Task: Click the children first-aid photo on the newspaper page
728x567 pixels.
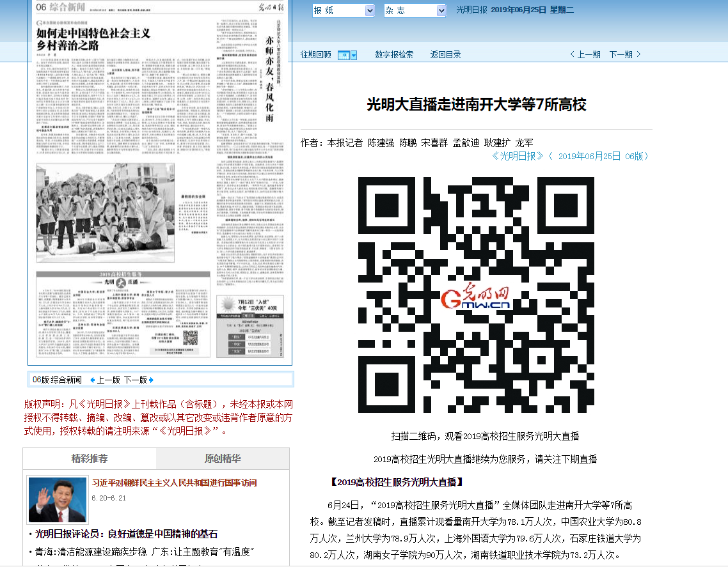Action: click(x=106, y=212)
